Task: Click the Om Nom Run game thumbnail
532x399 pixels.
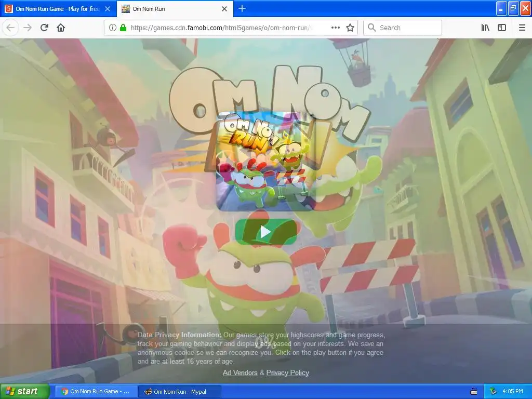Action: (265, 162)
